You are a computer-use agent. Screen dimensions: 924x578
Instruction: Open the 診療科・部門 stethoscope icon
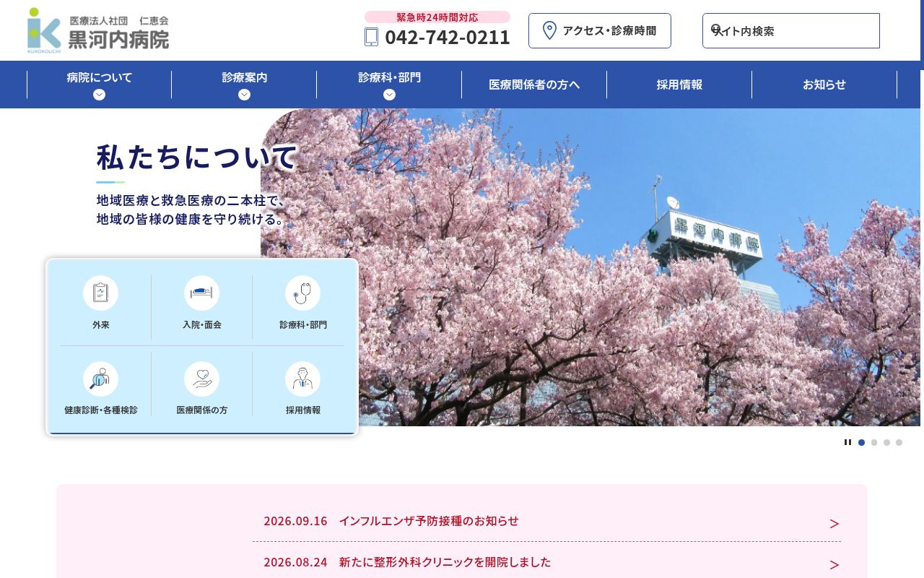(302, 293)
